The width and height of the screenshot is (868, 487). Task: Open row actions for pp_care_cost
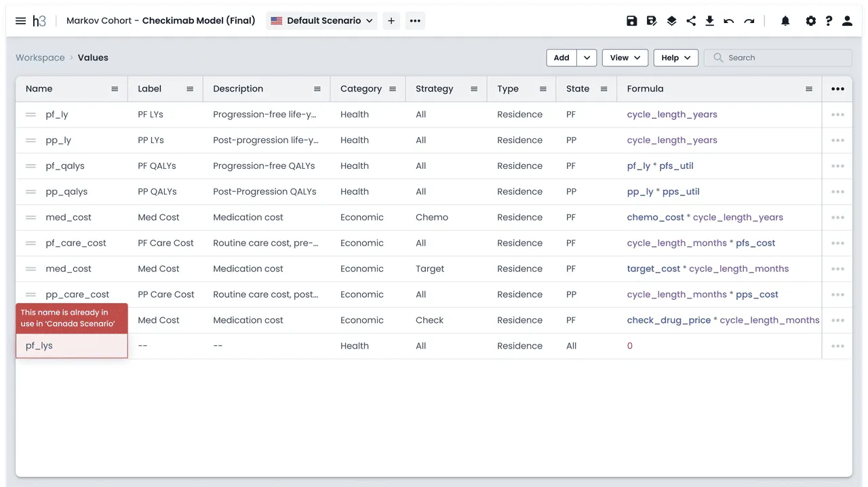point(837,295)
